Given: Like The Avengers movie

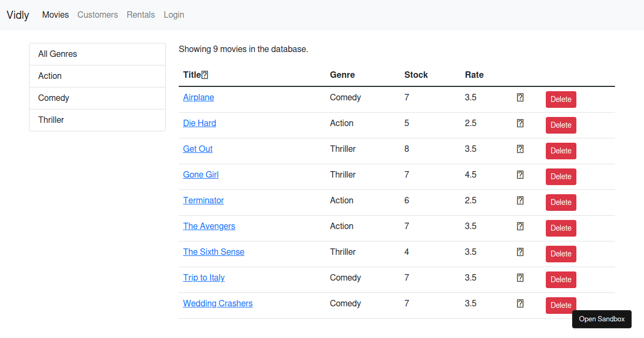Looking at the screenshot, I should [520, 226].
